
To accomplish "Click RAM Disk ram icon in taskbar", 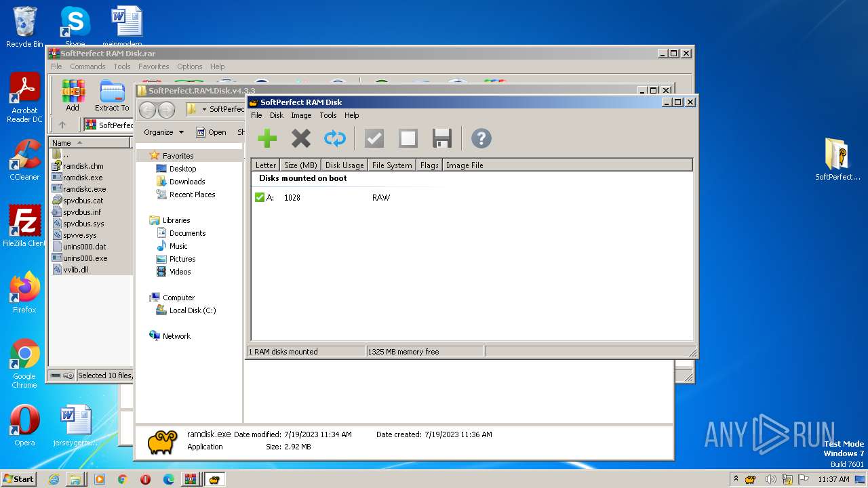I will 215,479.
